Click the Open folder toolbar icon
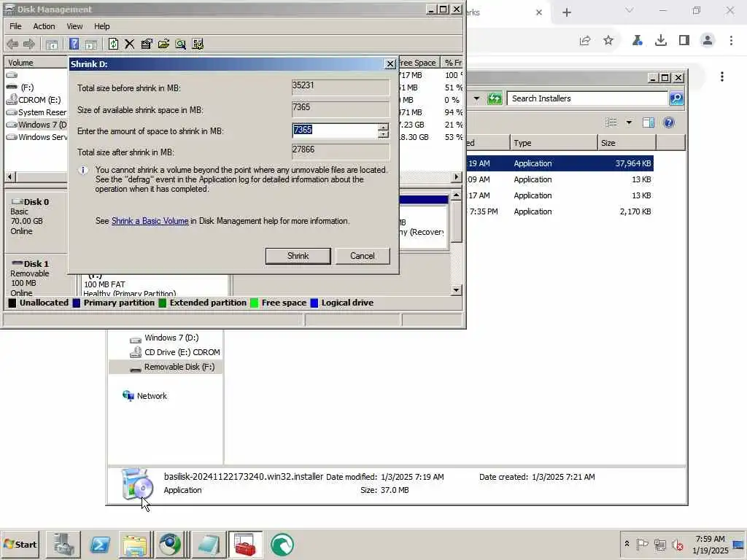This screenshot has height=560, width=747. click(164, 44)
